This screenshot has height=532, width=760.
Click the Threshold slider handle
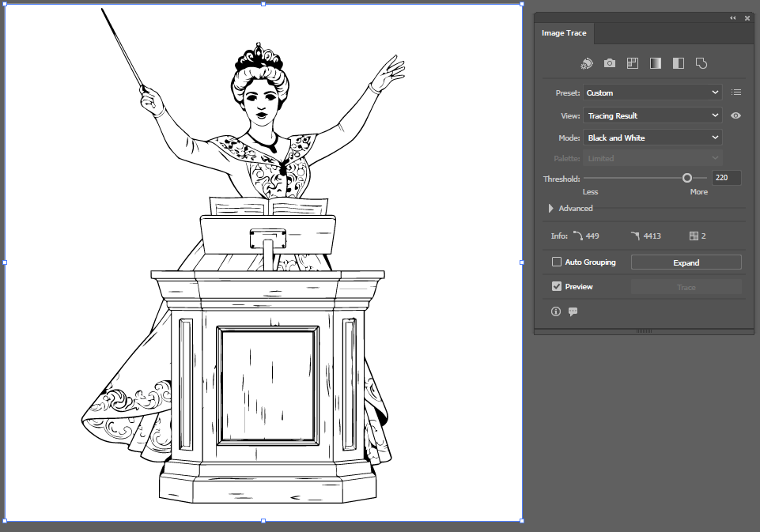click(686, 179)
